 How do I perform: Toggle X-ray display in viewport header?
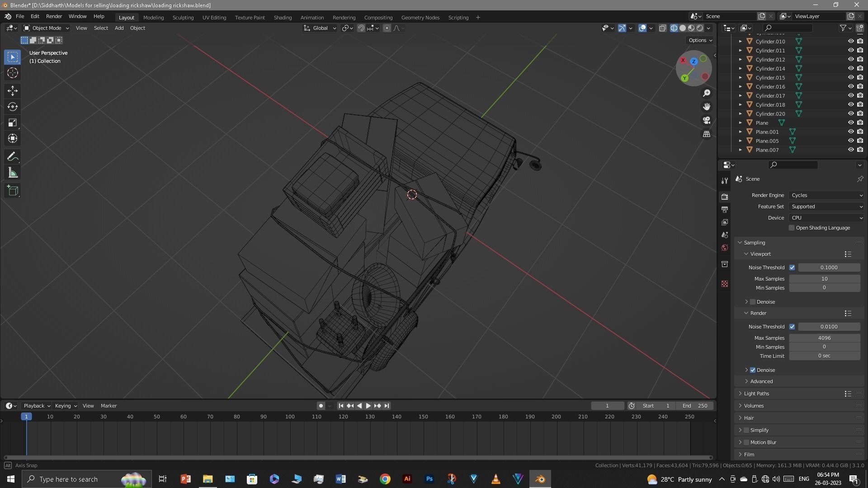(662, 28)
